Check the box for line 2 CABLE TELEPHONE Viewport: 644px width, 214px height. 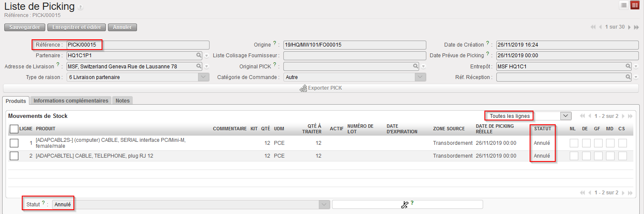click(14, 156)
